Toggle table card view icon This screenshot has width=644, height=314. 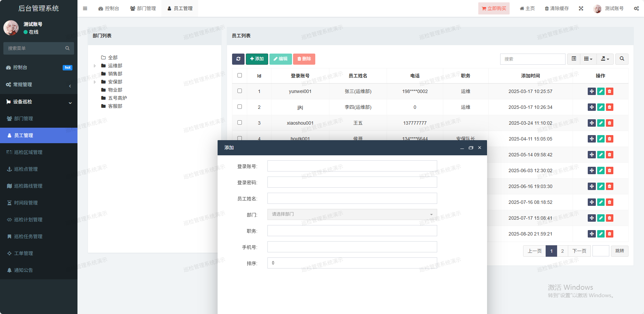[574, 59]
